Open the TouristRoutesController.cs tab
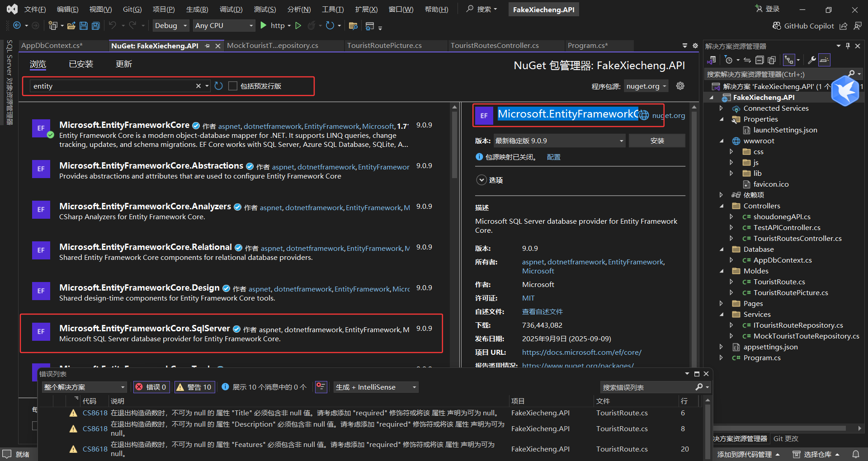This screenshot has height=461, width=868. point(495,46)
